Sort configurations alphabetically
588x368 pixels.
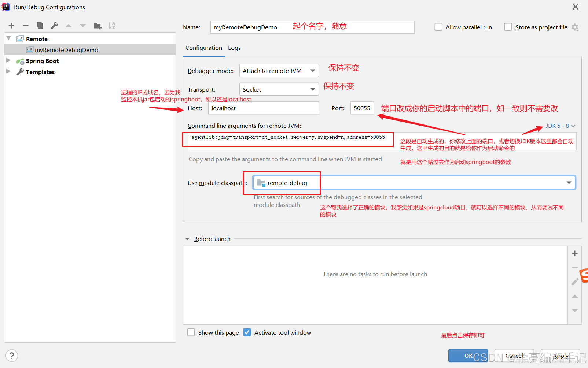[111, 25]
